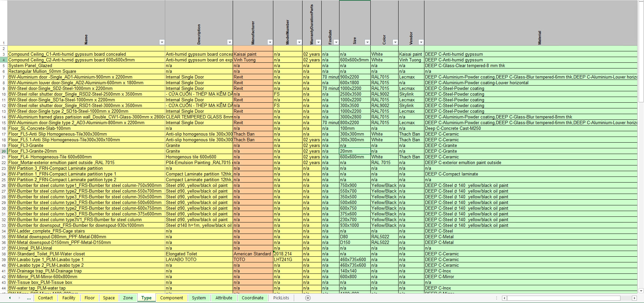
Task: Switch to the PickLists sheet tab
Action: 281,298
